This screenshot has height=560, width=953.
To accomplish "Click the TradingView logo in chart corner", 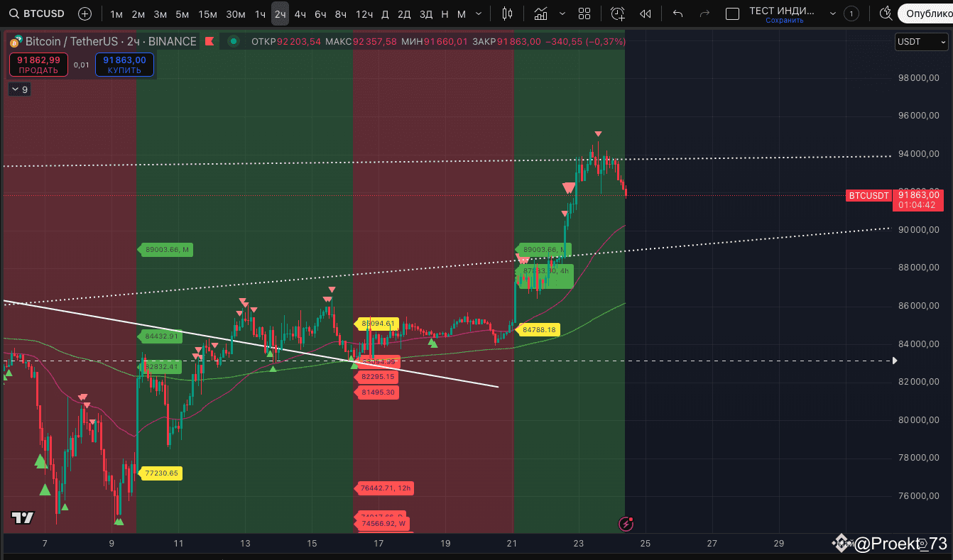I will (23, 517).
